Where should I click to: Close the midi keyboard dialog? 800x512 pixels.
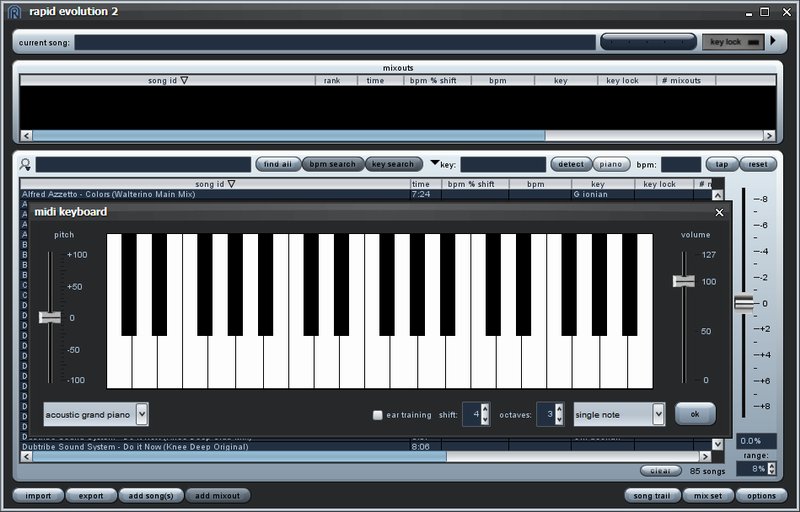click(719, 212)
